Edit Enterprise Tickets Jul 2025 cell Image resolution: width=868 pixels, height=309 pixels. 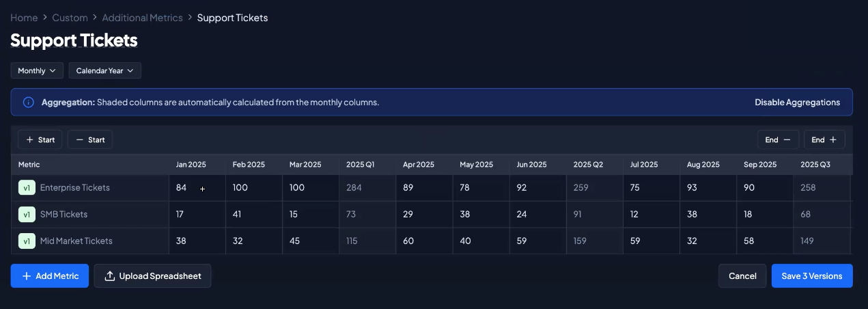pyautogui.click(x=652, y=188)
